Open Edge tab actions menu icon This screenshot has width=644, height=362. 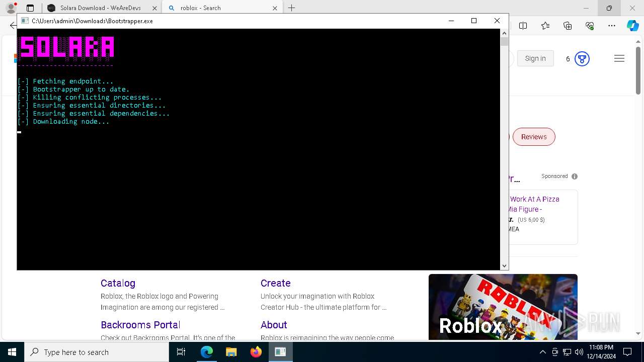[x=30, y=8]
